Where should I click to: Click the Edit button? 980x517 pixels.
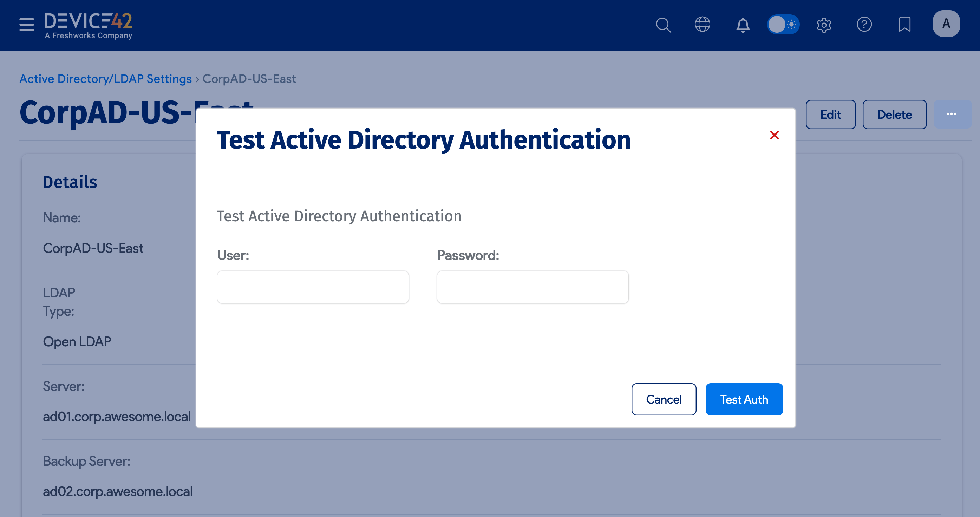[x=830, y=114]
